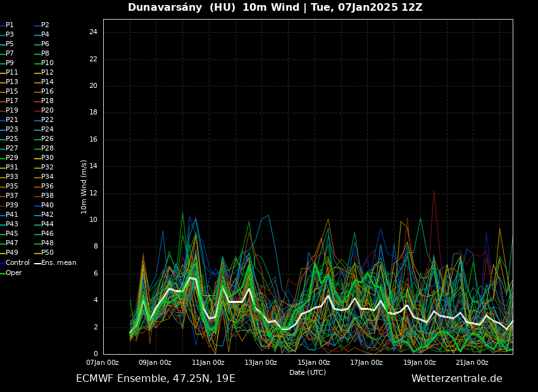
Task: Select the Control legend entry
Action: pos(17,262)
